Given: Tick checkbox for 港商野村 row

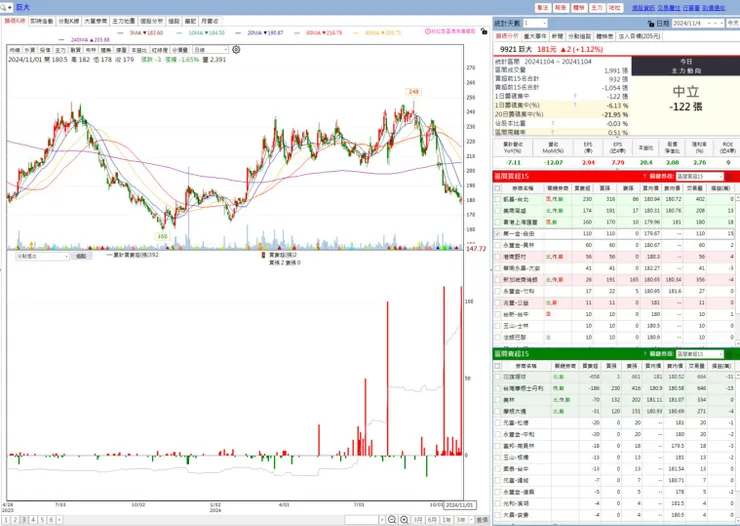Looking at the screenshot, I should point(497,257).
